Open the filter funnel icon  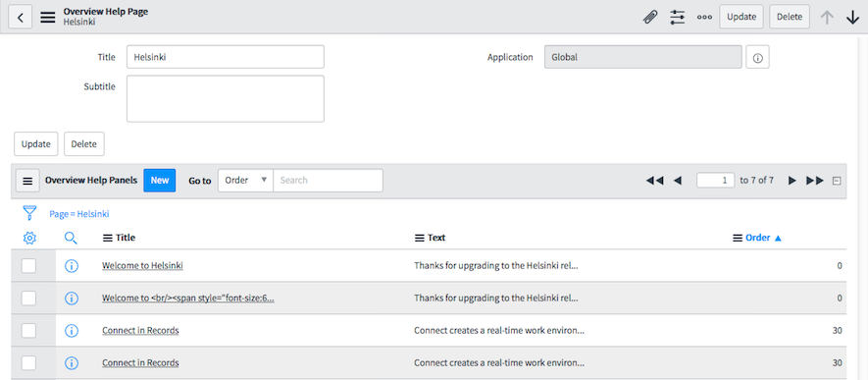point(29,213)
